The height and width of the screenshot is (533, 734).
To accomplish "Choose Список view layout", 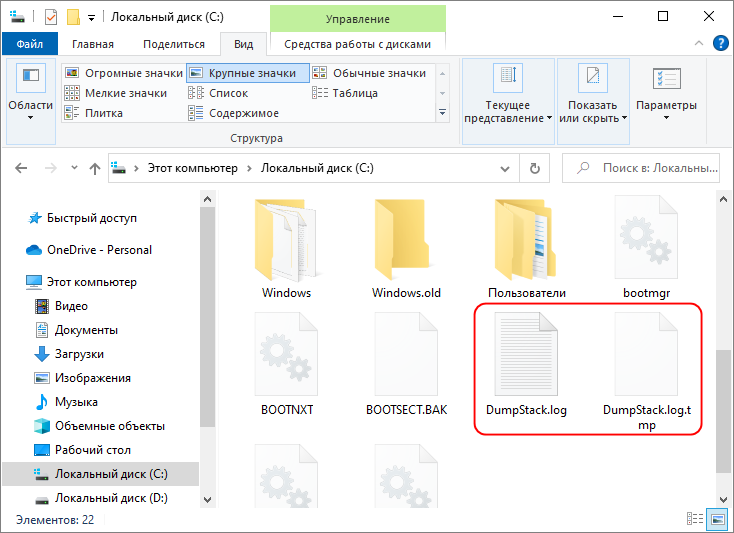I will 218,93.
